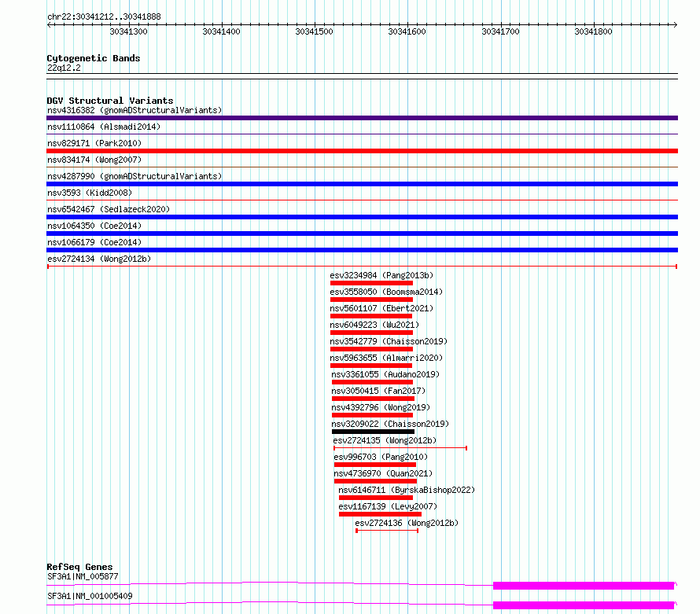The image size is (700, 614).
Task: Click the purple nsv4316382 variant bar
Action: pos(362,118)
